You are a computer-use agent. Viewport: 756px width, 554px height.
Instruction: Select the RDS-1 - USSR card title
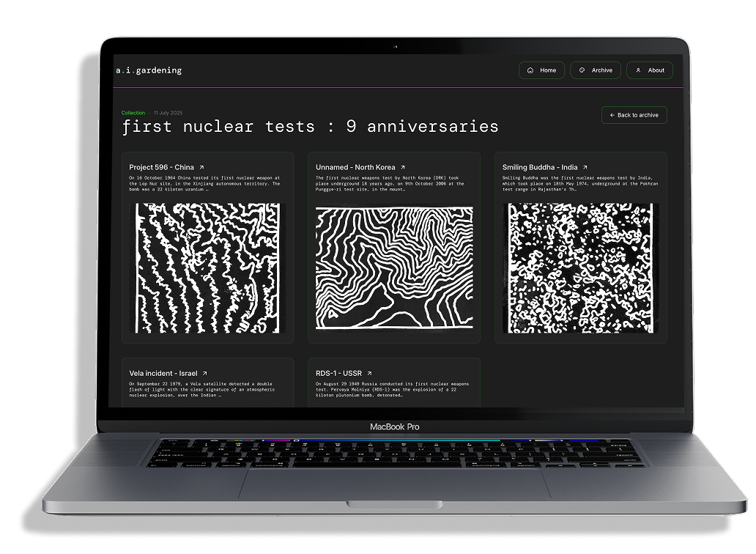338,373
